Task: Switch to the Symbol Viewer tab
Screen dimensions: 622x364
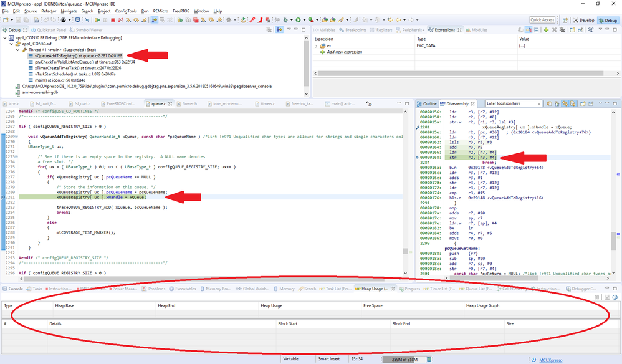Action: (x=85, y=30)
